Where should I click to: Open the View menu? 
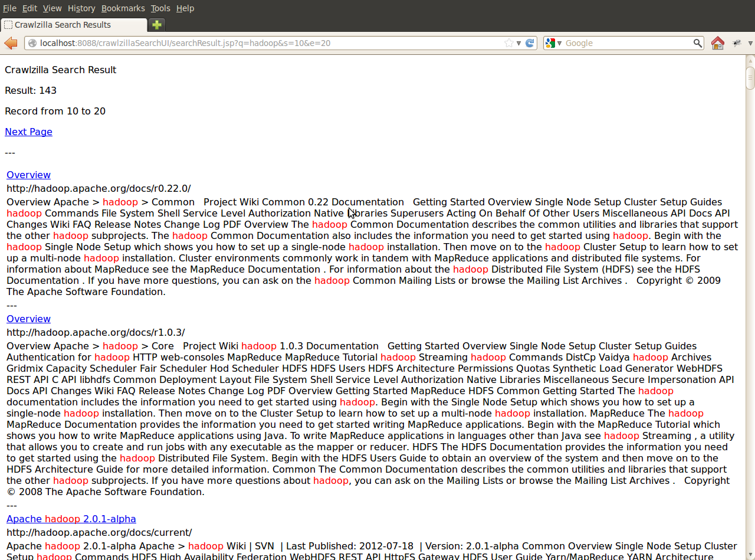[x=52, y=8]
